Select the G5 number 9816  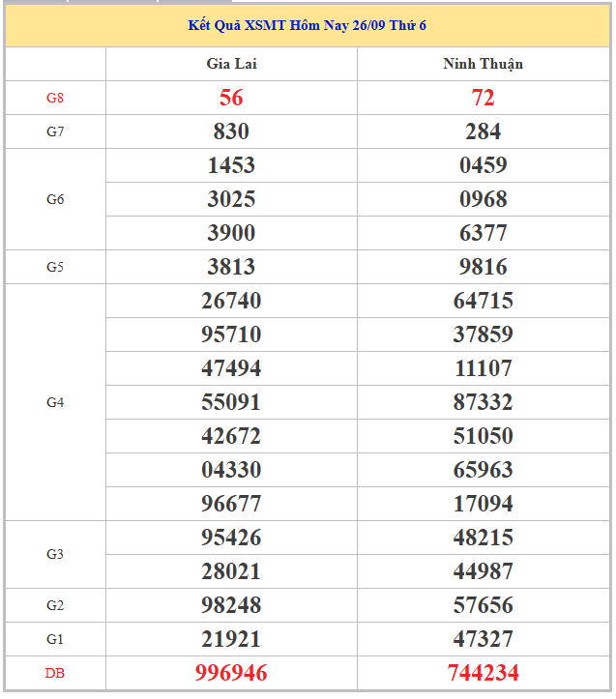(483, 267)
